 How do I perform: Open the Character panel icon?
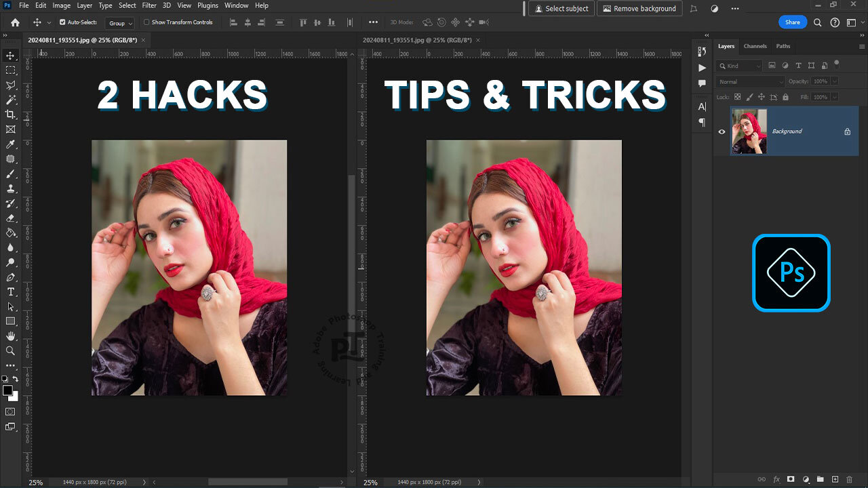pos(702,107)
